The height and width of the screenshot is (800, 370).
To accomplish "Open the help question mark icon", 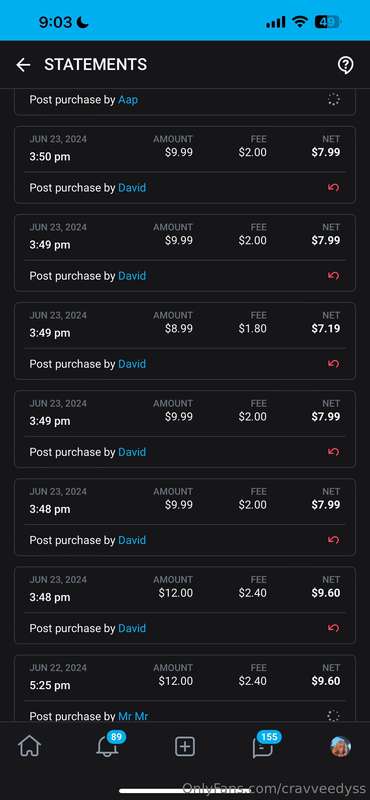I will tap(346, 65).
